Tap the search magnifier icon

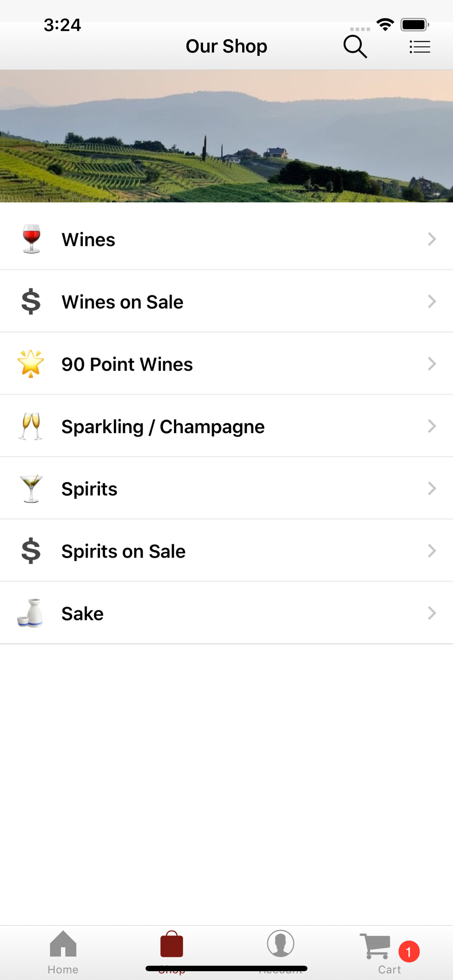[x=355, y=47]
